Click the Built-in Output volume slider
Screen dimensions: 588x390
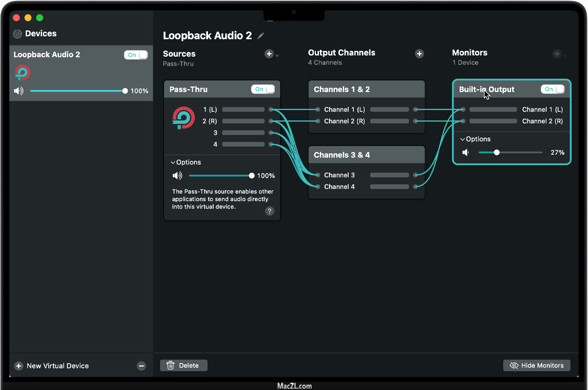(510, 153)
